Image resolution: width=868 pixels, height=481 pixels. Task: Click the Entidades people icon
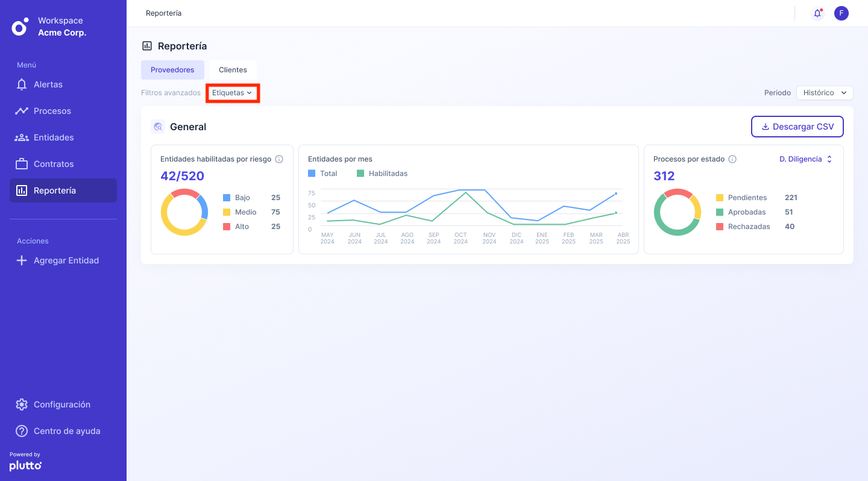22,137
